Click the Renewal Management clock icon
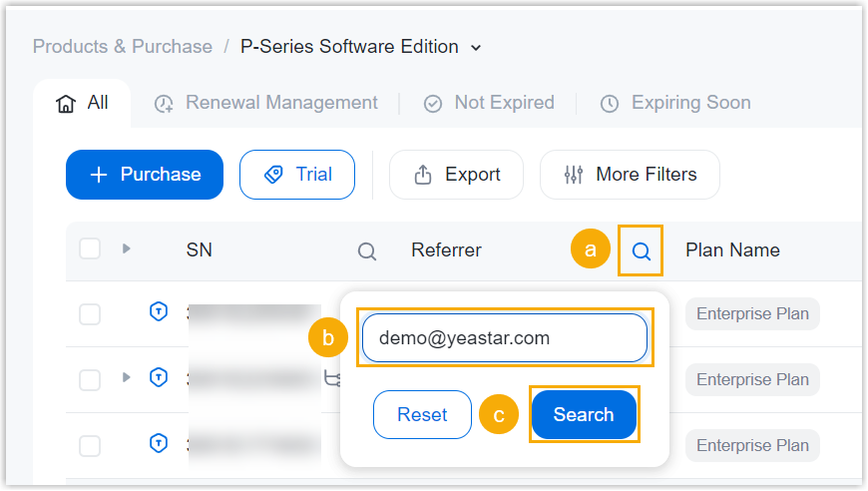The width and height of the screenshot is (868, 491). point(165,104)
